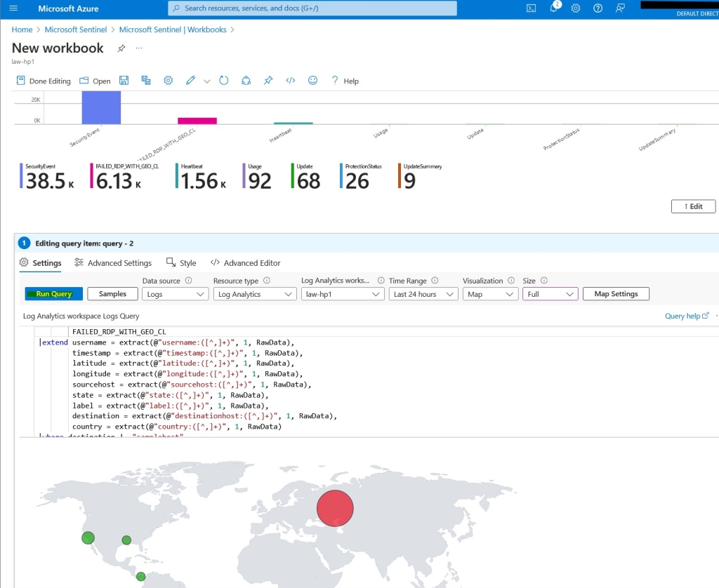Switch to the Style tab
The width and height of the screenshot is (719, 588).
click(181, 263)
